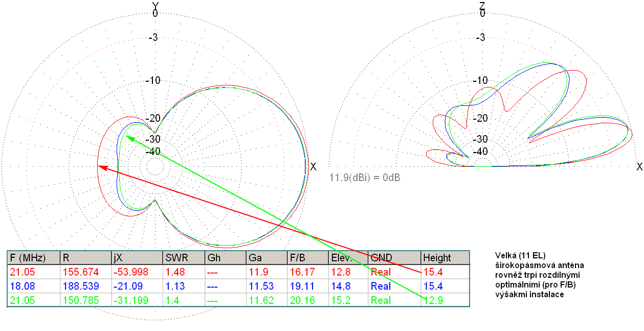This screenshot has height=331, width=644.
Task: Click the blue "Real" ground cell
Action: 381,286
